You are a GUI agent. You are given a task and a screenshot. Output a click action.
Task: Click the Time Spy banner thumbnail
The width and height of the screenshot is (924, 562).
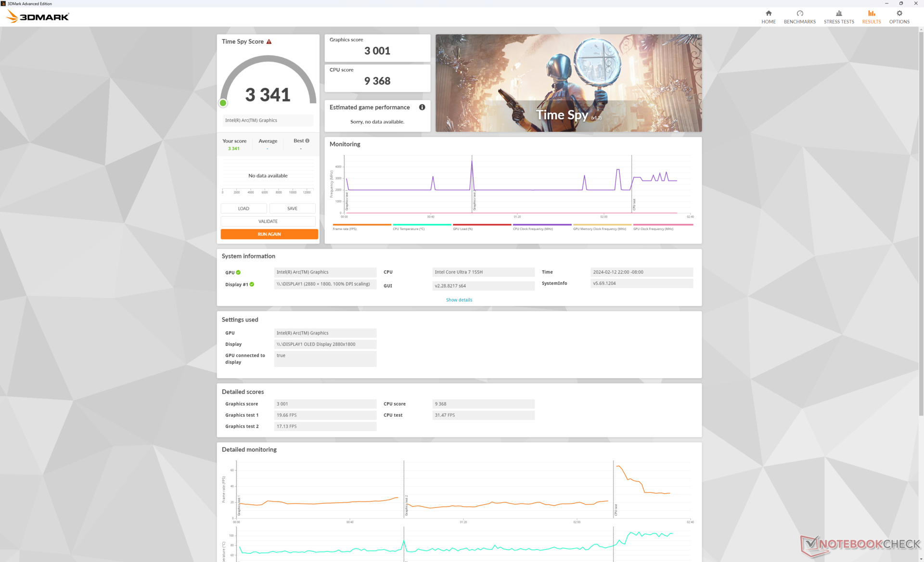pos(568,83)
